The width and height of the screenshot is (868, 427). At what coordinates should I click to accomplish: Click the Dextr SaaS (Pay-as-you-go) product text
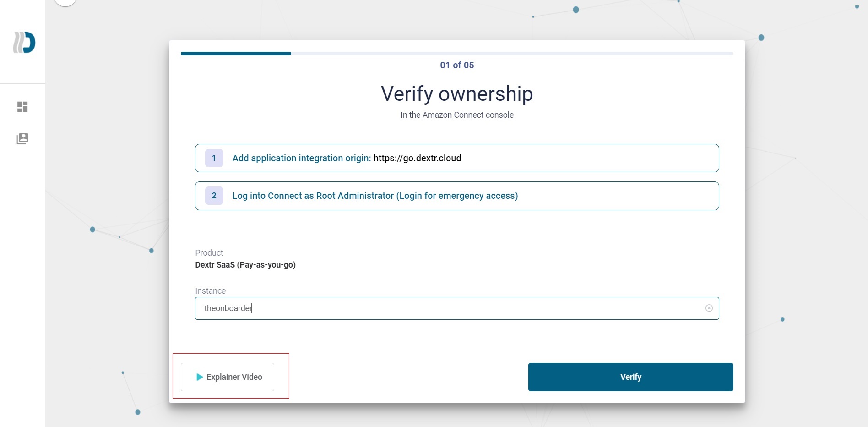(245, 265)
